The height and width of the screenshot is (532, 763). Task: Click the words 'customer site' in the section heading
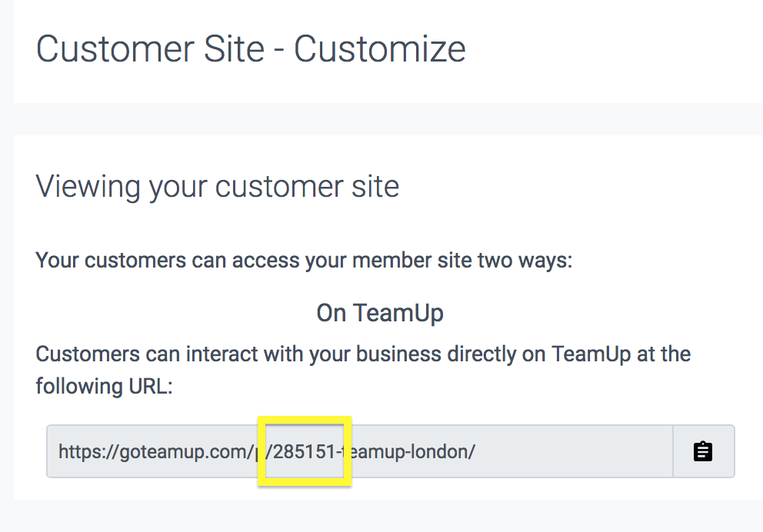(x=307, y=186)
